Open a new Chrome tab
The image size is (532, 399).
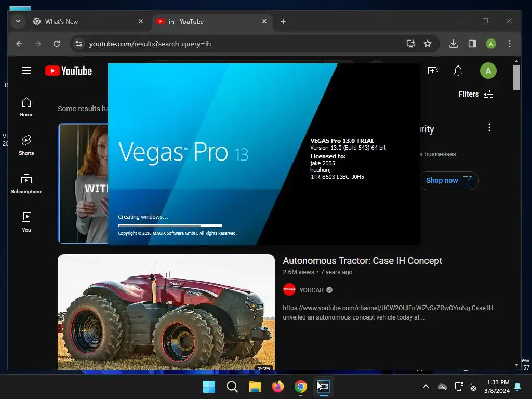point(283,21)
